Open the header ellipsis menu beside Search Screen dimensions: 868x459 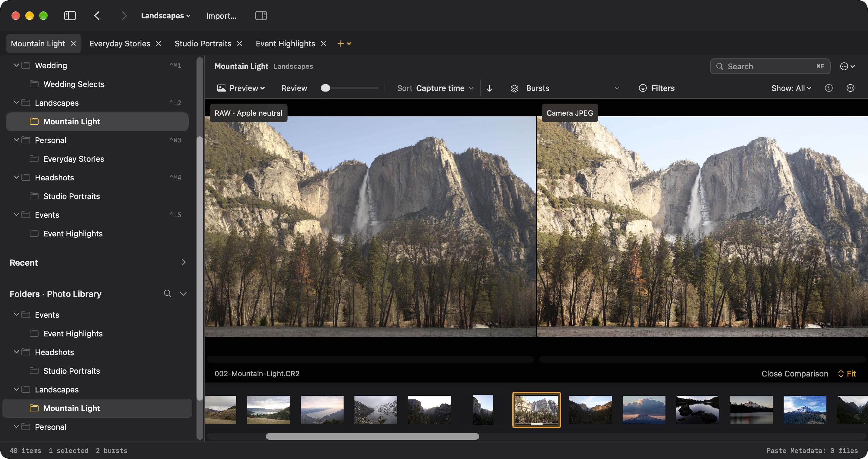[847, 66]
